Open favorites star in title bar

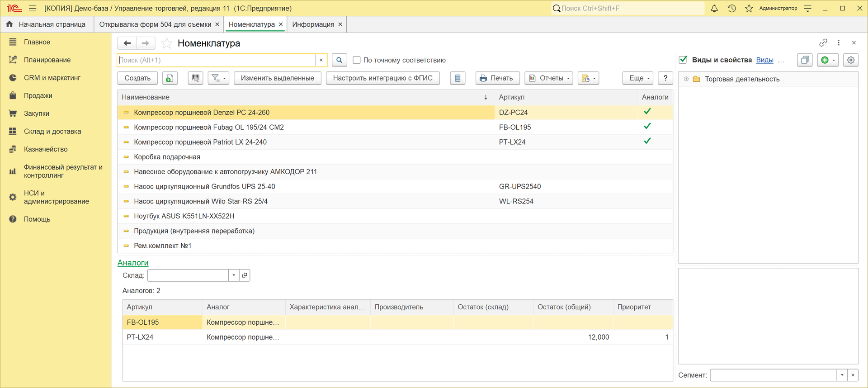(x=749, y=8)
